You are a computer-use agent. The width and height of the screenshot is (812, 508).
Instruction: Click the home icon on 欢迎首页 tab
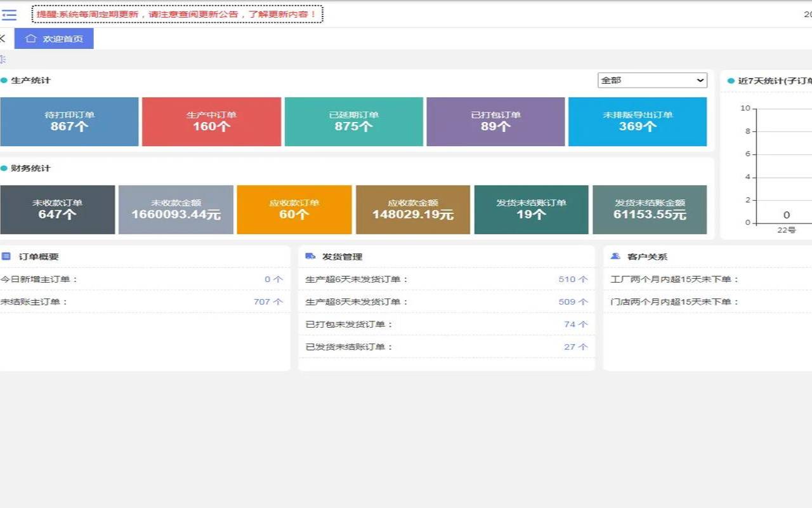click(31, 38)
